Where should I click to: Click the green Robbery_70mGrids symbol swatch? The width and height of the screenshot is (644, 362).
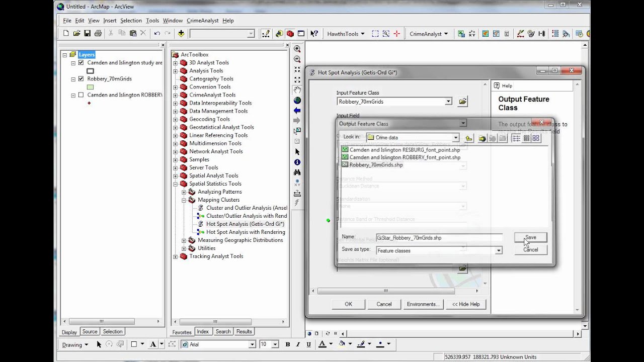(91, 87)
